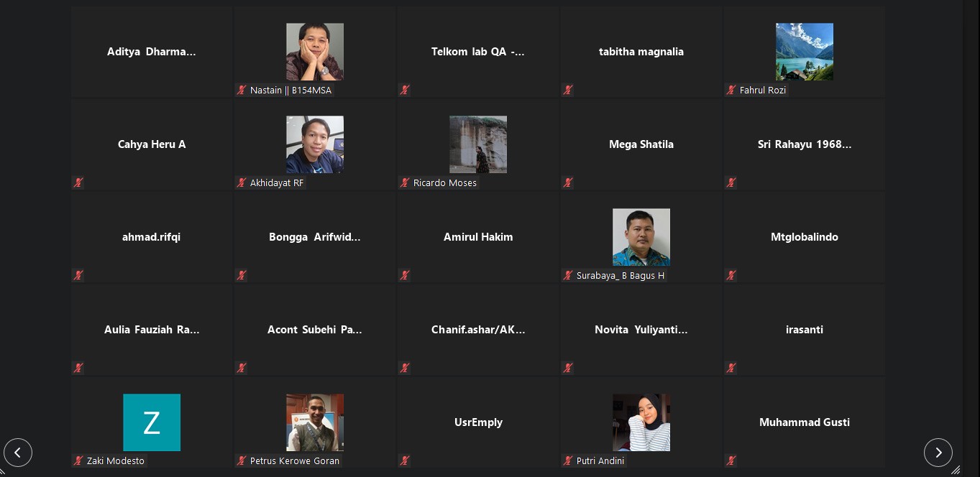
Task: Click the muted mic icon on Petrus Kerowe Goran's tile
Action: pyautogui.click(x=242, y=460)
